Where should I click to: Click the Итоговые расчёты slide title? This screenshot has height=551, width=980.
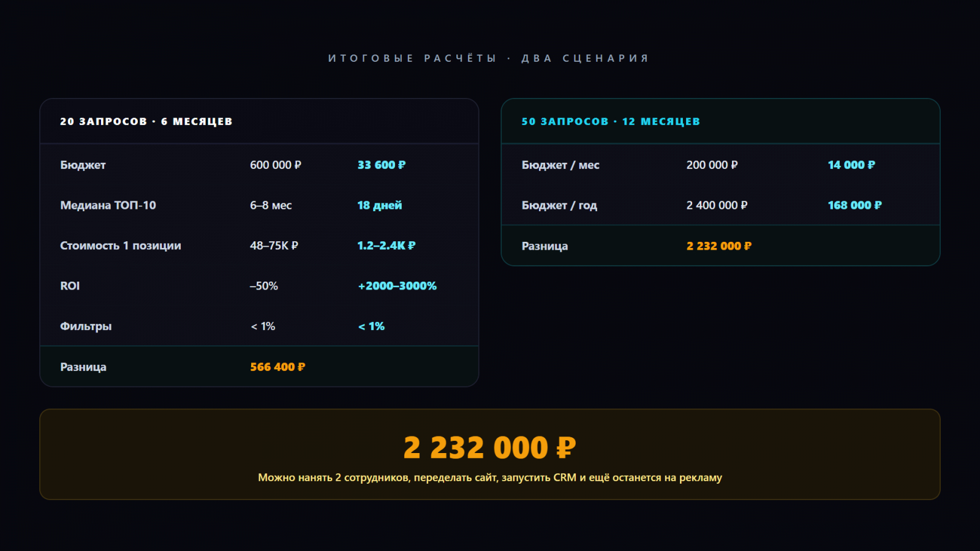click(x=489, y=58)
